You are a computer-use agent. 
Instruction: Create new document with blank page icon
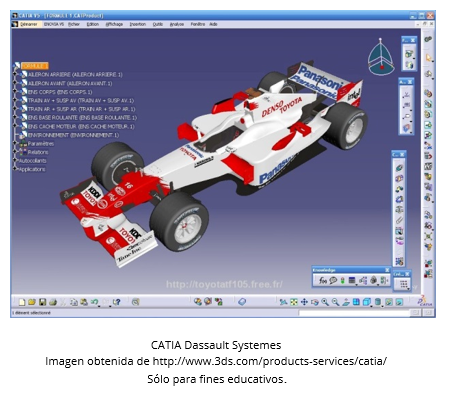22,302
